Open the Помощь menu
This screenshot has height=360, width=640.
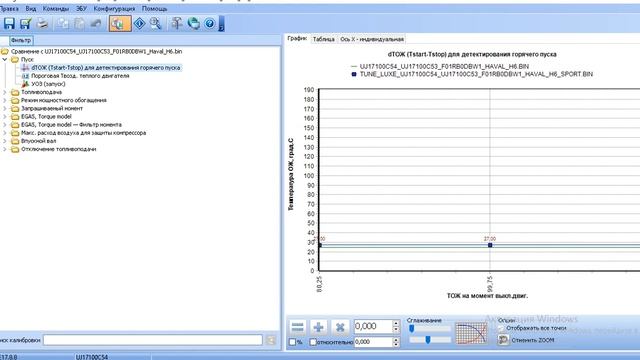click(155, 9)
